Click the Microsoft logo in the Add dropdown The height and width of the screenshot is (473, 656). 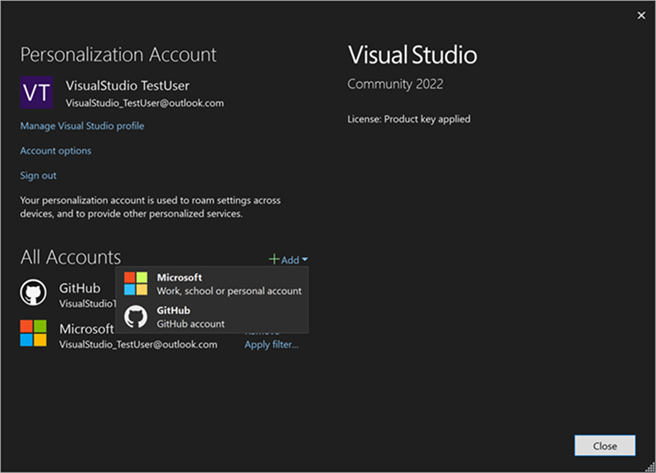tap(136, 283)
